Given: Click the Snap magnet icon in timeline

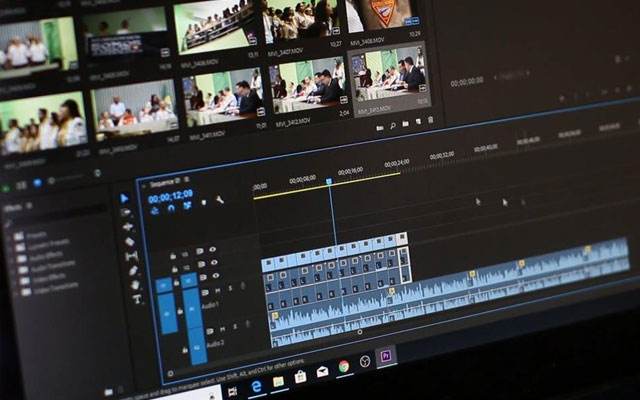Looking at the screenshot, I should (171, 207).
